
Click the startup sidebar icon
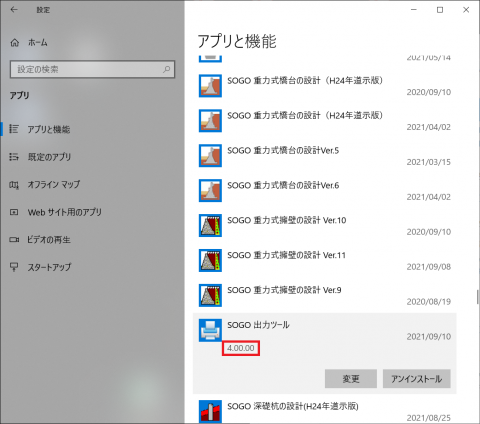click(x=14, y=267)
